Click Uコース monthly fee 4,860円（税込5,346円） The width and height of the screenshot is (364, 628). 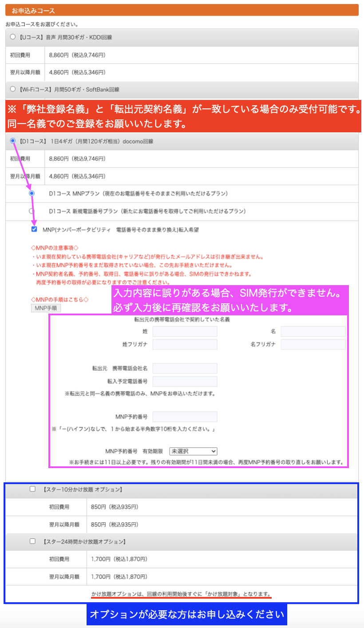77,72
